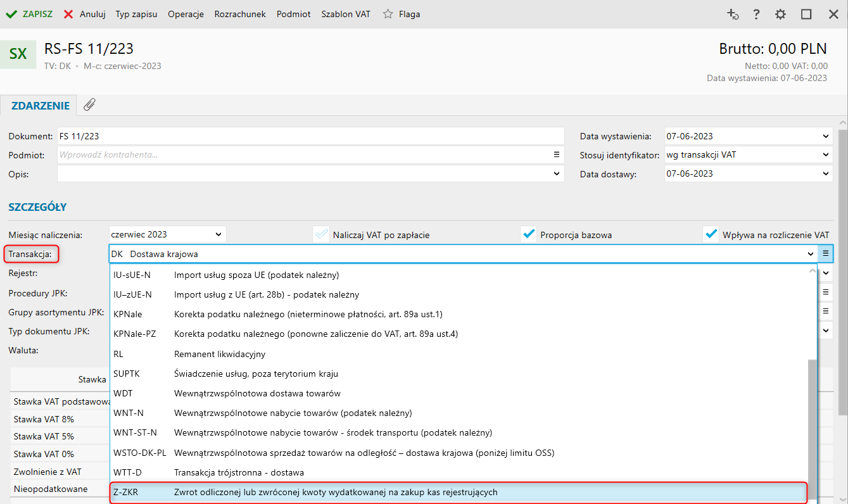
Task: Open the attachments paperclip tab
Action: tap(89, 105)
